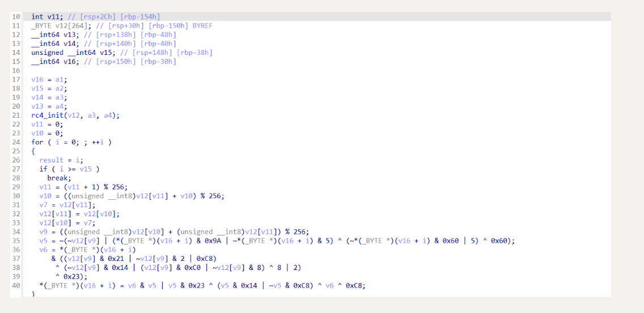Click the 'v7 = v12[v11];' statement

[67, 205]
